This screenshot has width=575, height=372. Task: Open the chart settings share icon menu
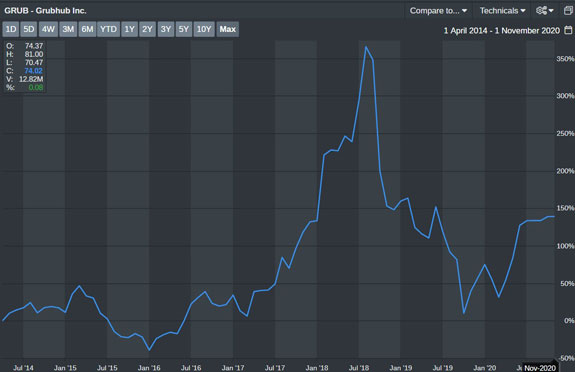545,11
